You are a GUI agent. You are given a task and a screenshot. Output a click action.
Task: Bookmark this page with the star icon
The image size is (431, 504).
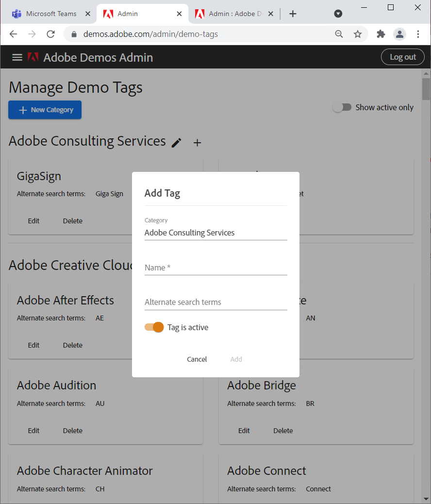[357, 34]
